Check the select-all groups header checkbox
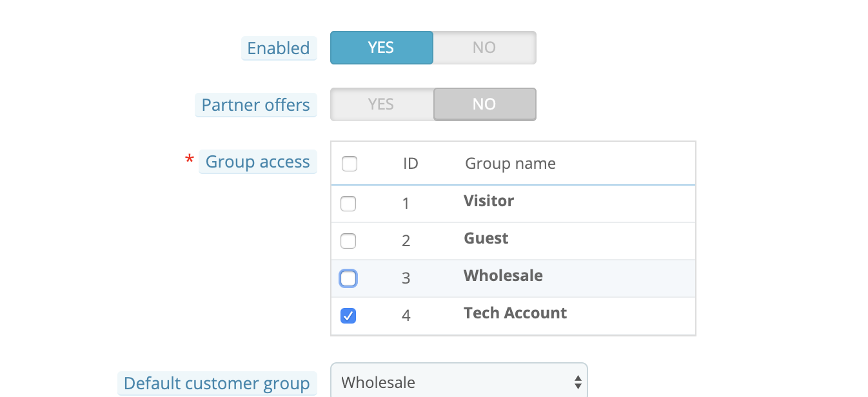The width and height of the screenshot is (868, 397). (350, 164)
